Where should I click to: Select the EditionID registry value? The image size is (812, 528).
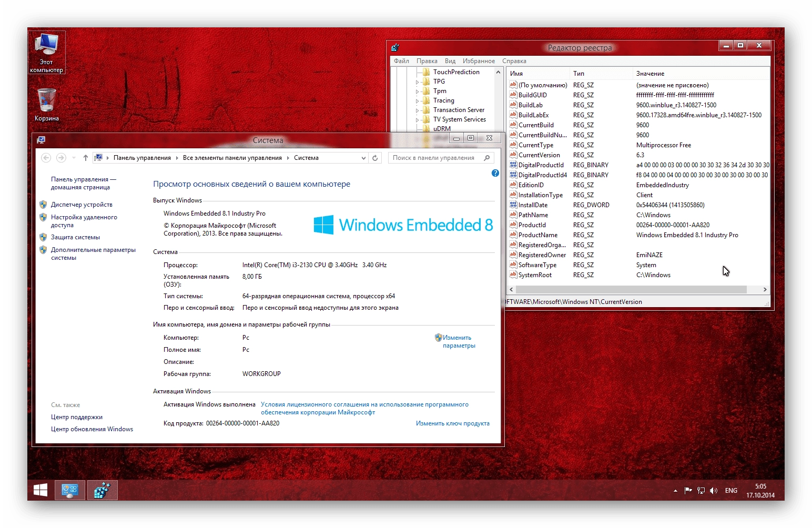pyautogui.click(x=531, y=185)
